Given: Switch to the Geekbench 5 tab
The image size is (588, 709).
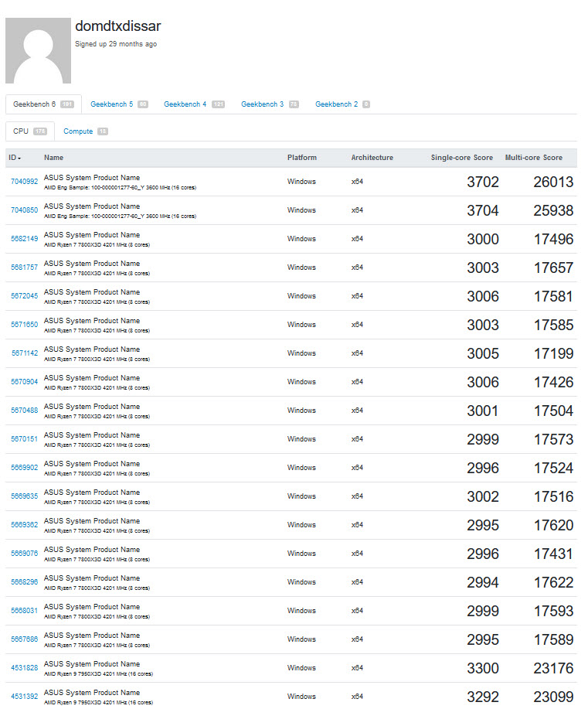Looking at the screenshot, I should click(x=119, y=104).
